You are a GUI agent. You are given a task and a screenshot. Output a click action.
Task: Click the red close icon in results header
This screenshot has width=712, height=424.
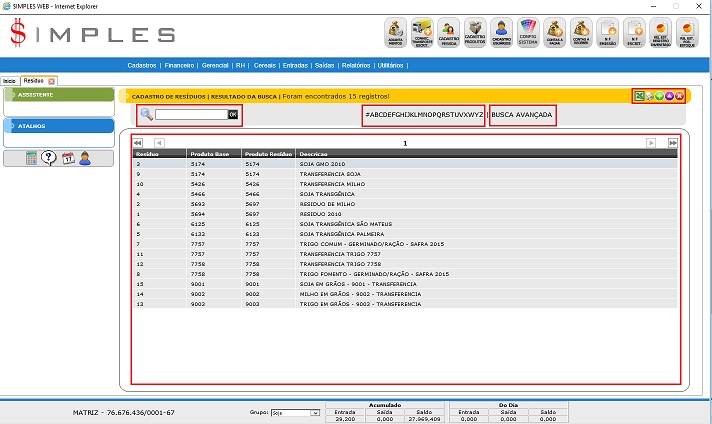[x=679, y=96]
